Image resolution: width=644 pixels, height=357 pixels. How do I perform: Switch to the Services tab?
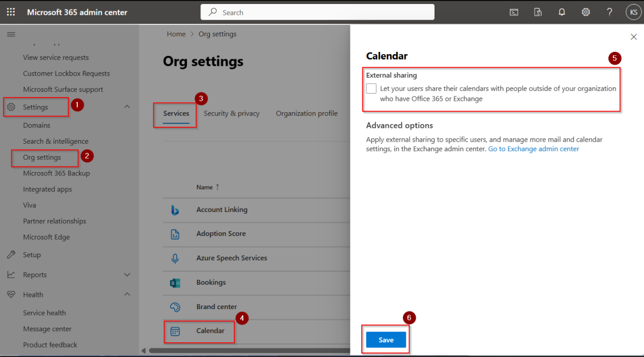click(176, 114)
